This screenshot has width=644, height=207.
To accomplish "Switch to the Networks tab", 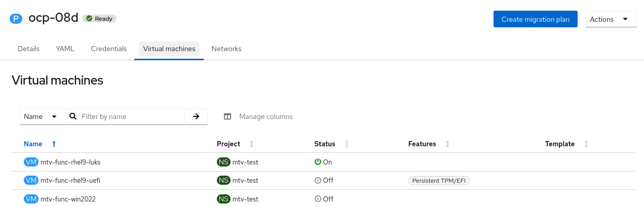I will (226, 49).
